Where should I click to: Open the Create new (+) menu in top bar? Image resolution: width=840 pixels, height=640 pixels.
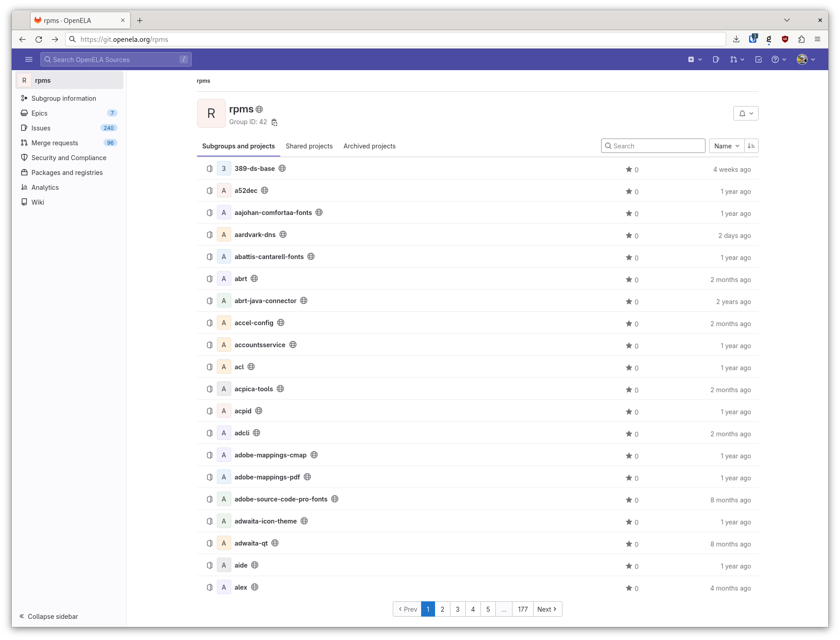691,59
